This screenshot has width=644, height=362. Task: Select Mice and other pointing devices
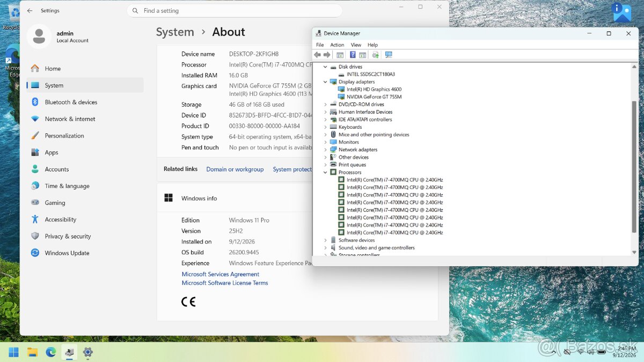374,135
